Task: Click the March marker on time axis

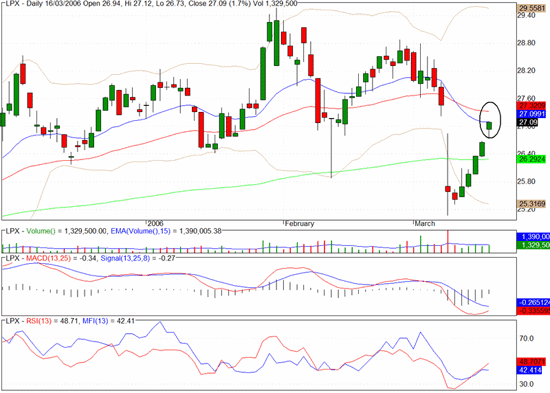Action: [x=425, y=224]
